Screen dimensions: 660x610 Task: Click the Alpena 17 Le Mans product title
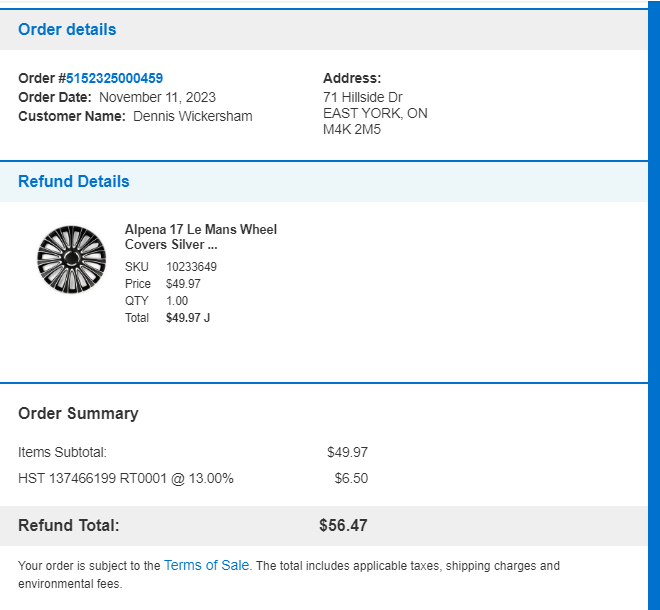click(201, 237)
